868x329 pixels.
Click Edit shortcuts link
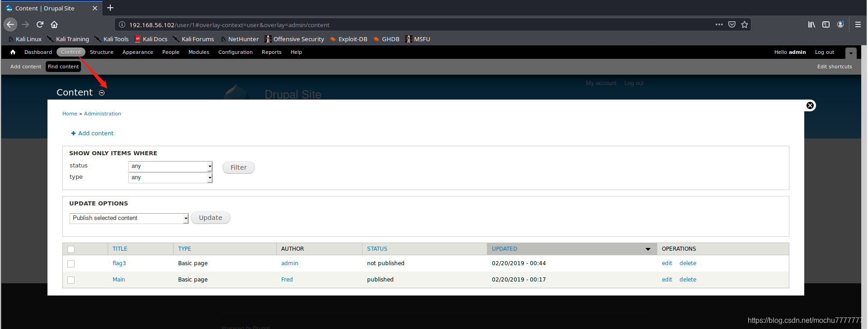835,67
